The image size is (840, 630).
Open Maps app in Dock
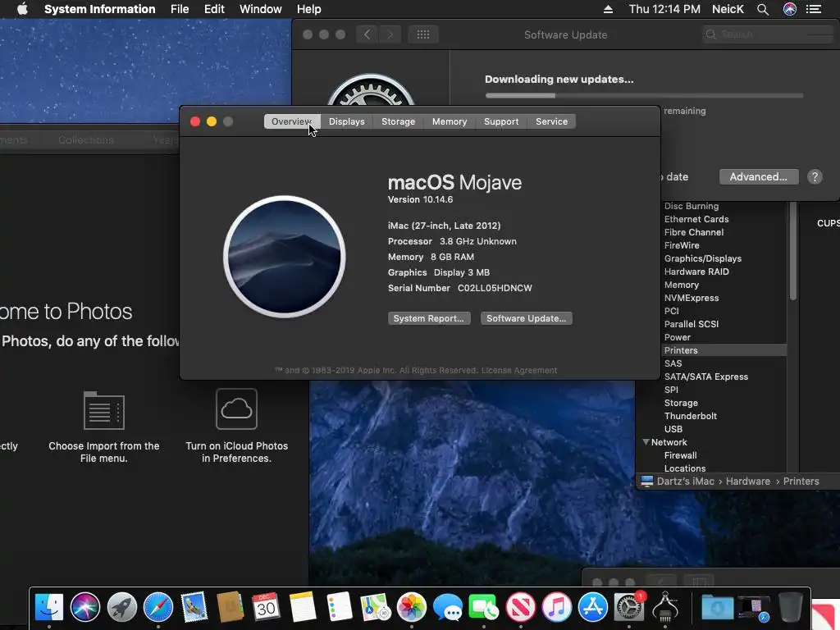click(x=375, y=607)
